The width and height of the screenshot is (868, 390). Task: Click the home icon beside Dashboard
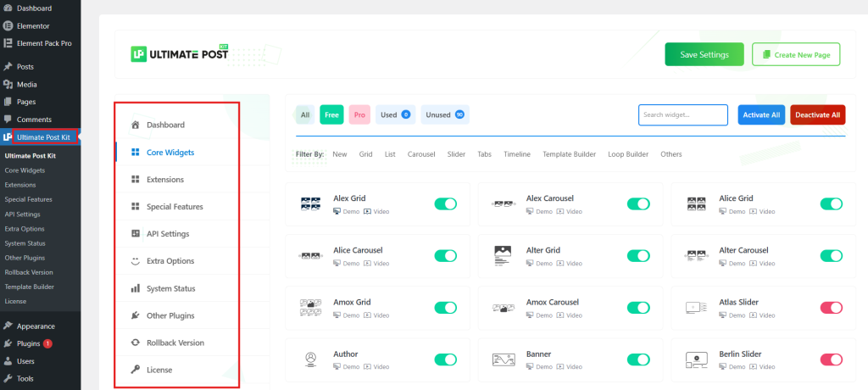[x=135, y=125]
